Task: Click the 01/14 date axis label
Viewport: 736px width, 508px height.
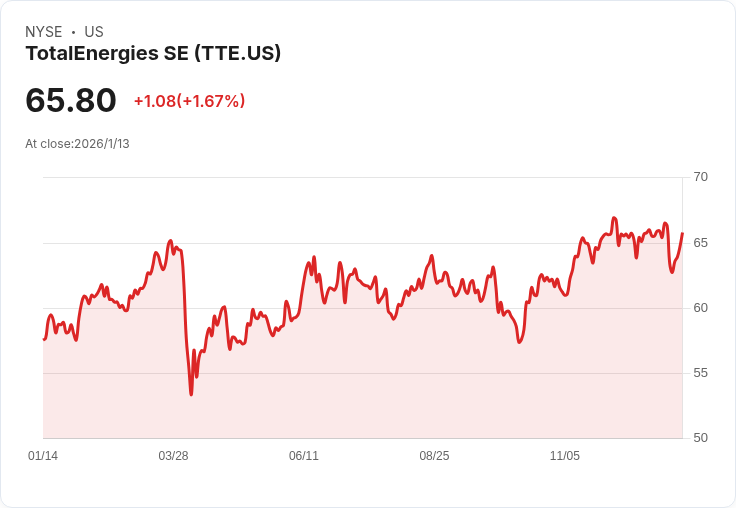Action: (x=43, y=456)
